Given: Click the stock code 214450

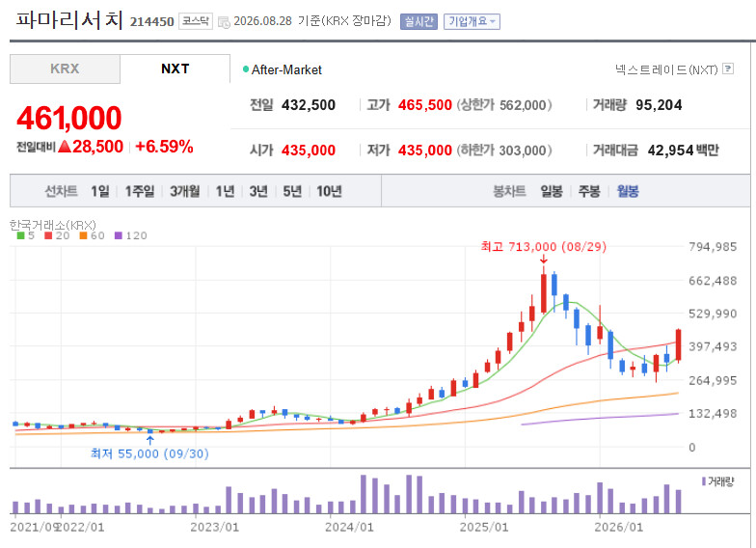Looking at the screenshot, I should [152, 22].
